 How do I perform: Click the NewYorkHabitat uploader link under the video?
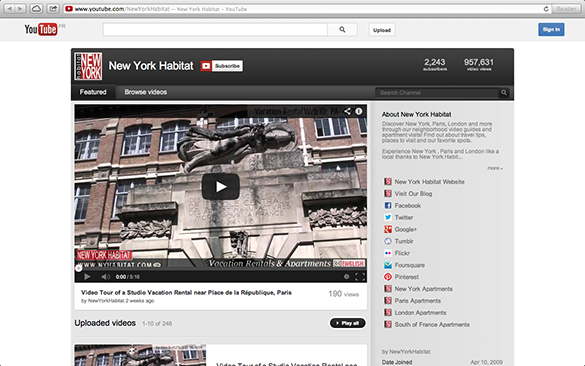(106, 301)
